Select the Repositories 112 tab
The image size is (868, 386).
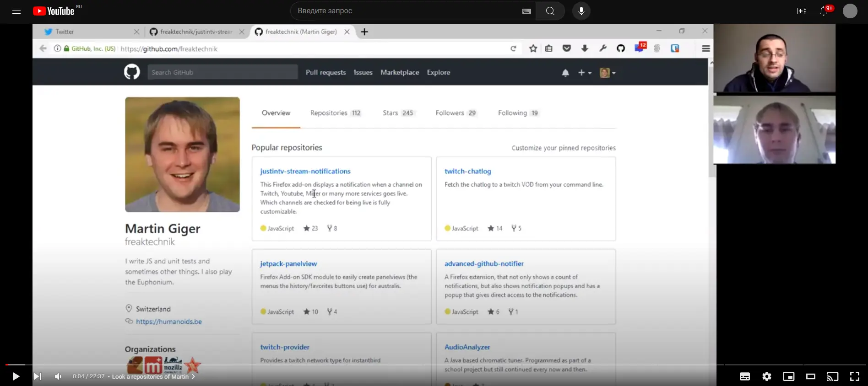336,113
